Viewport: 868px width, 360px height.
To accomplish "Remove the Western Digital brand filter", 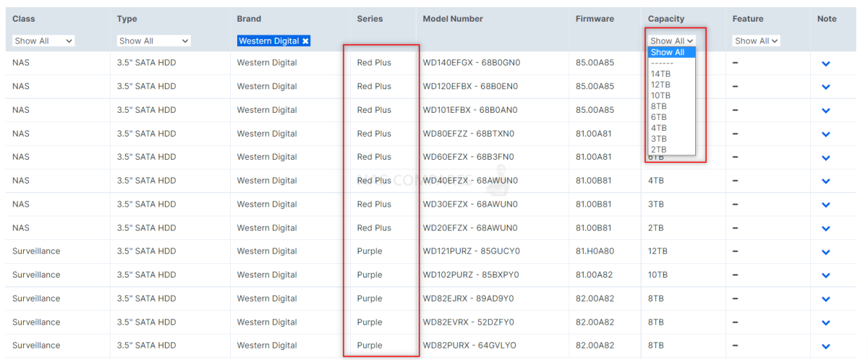I will [305, 42].
